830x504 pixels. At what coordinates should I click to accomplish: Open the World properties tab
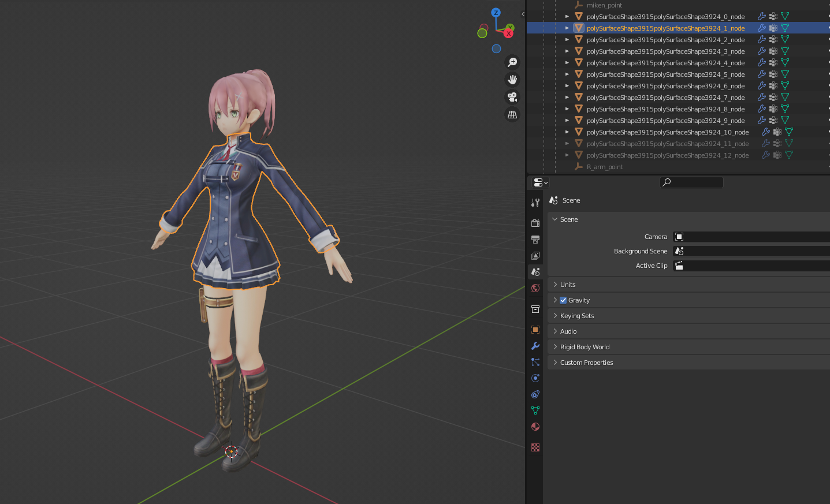click(x=535, y=288)
